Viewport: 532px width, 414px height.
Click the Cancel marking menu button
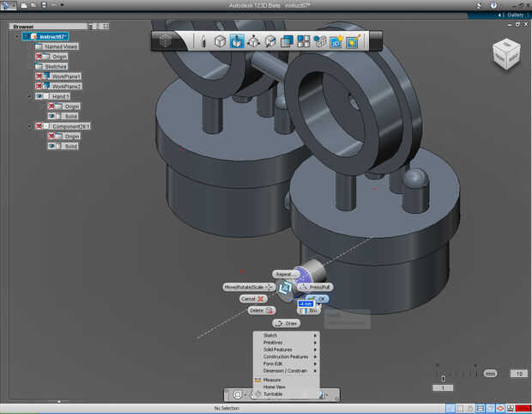point(253,299)
